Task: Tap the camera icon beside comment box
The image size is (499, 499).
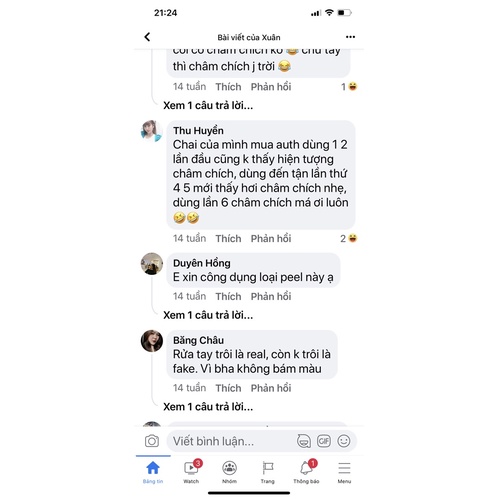Action: (152, 441)
